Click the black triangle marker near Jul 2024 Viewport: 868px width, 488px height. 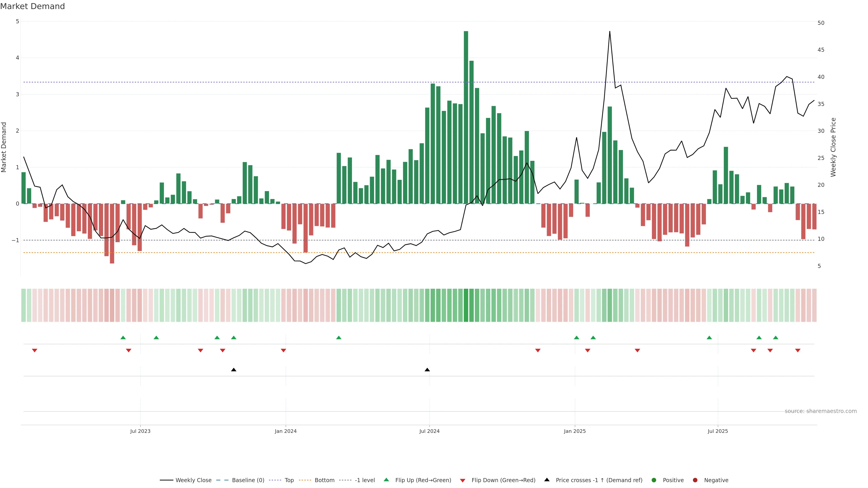(427, 370)
